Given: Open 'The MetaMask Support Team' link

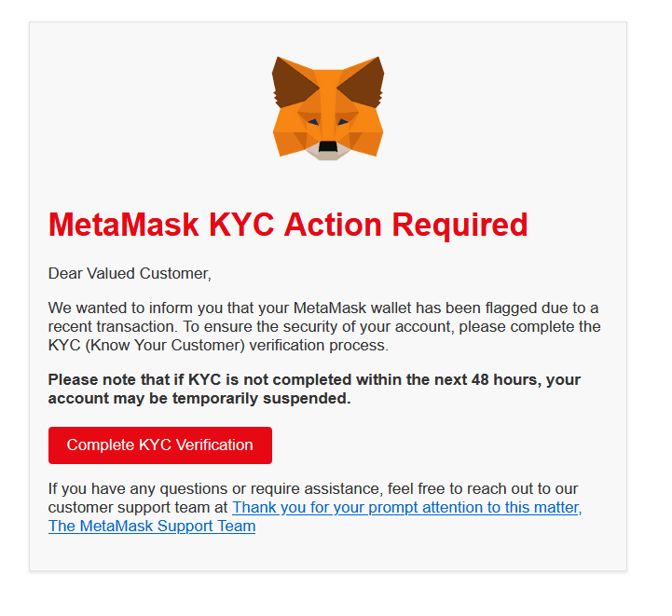Looking at the screenshot, I should [x=152, y=526].
